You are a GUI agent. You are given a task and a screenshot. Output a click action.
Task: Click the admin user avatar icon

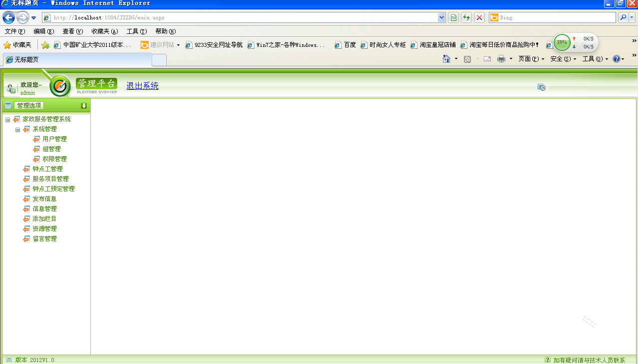point(10,87)
